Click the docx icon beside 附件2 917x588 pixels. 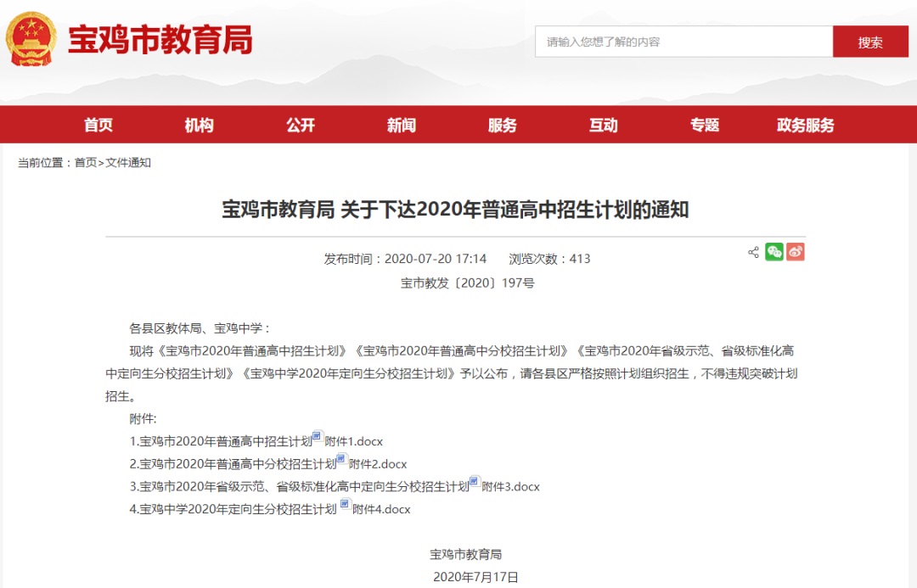341,460
